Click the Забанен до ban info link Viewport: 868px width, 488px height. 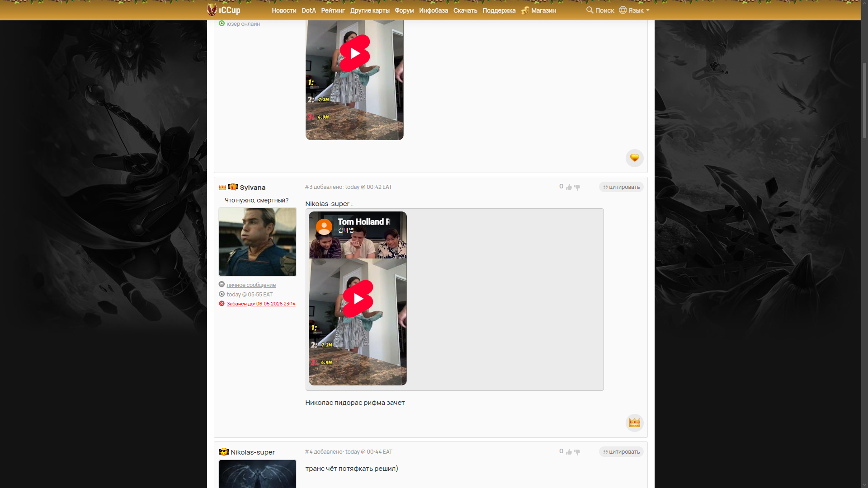coord(261,304)
